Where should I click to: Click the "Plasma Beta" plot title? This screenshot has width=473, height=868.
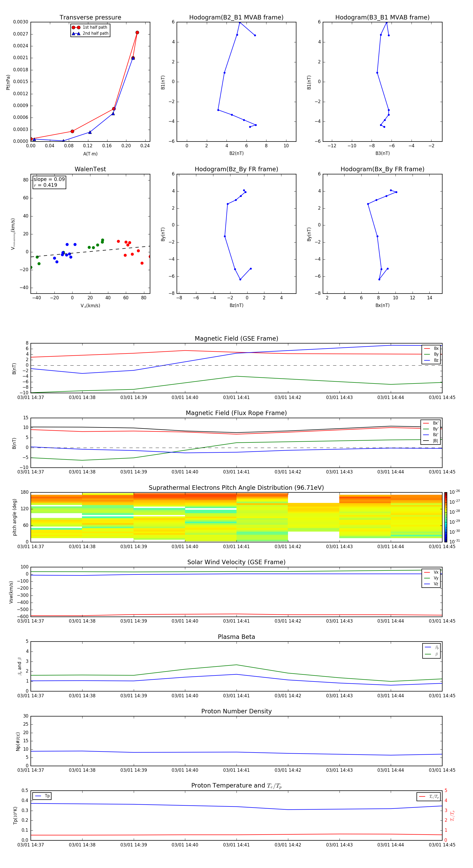(x=236, y=637)
